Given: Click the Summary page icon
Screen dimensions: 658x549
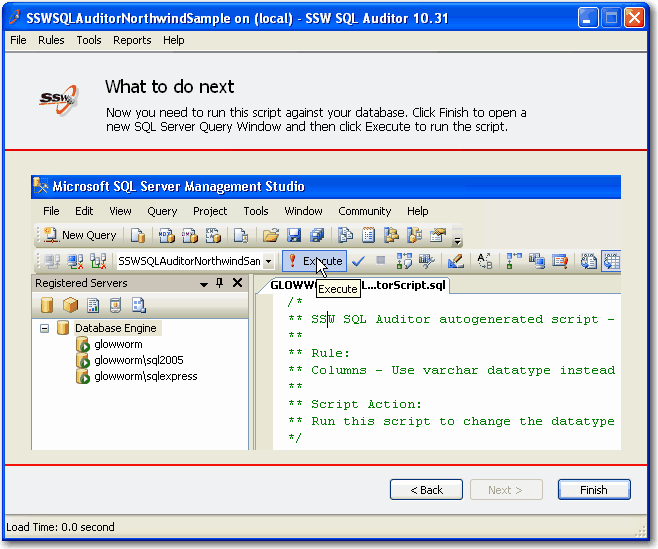Looking at the screenshot, I should [x=368, y=235].
